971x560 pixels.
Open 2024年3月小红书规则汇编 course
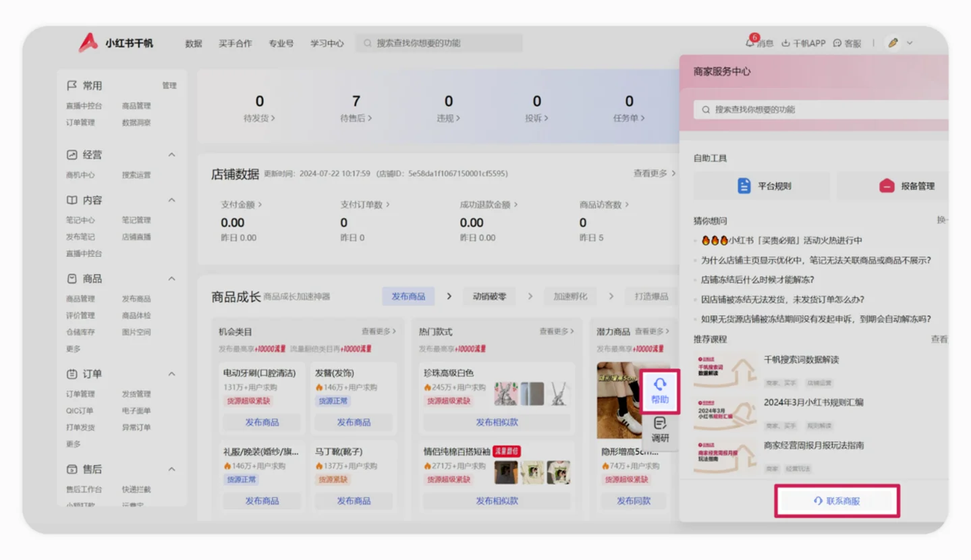[x=813, y=402]
